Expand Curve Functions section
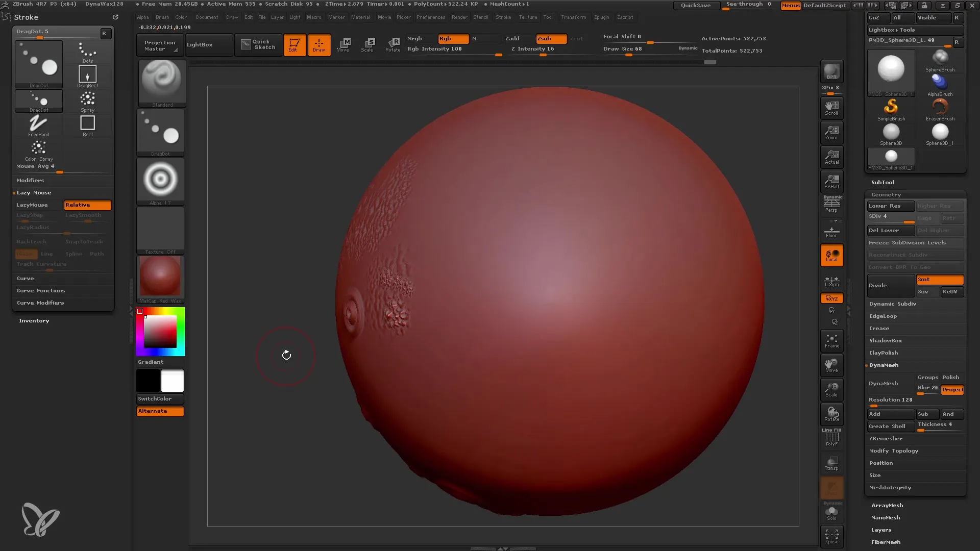This screenshot has height=551, width=980. pyautogui.click(x=41, y=291)
